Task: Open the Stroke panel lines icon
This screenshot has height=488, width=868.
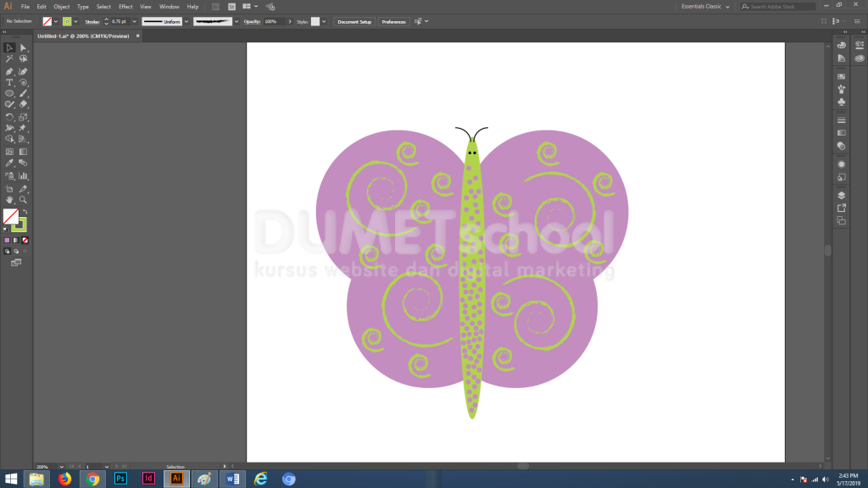Action: click(842, 120)
